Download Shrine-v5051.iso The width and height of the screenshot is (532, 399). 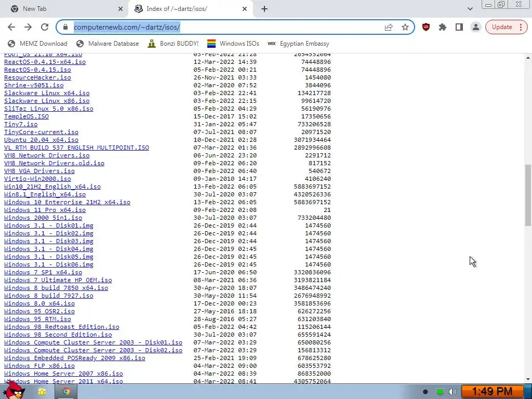click(34, 85)
